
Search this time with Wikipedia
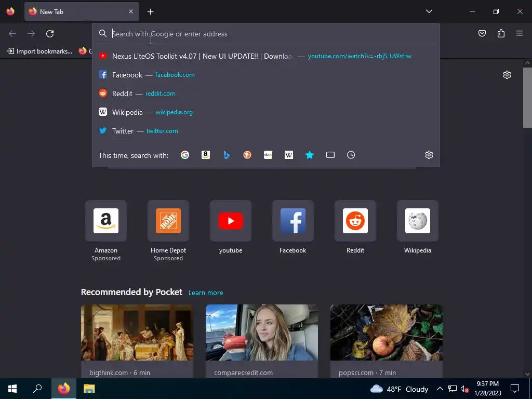tap(289, 155)
